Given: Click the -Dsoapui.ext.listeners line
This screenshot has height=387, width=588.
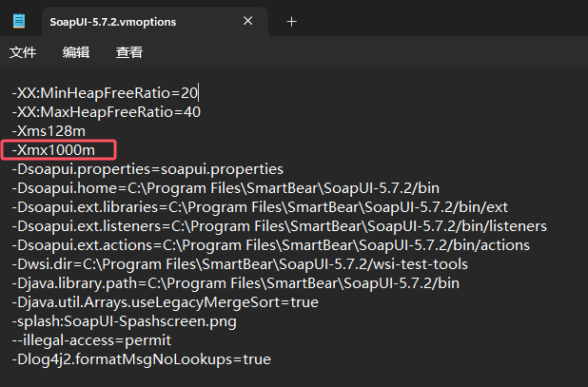Looking at the screenshot, I should pos(280,226).
